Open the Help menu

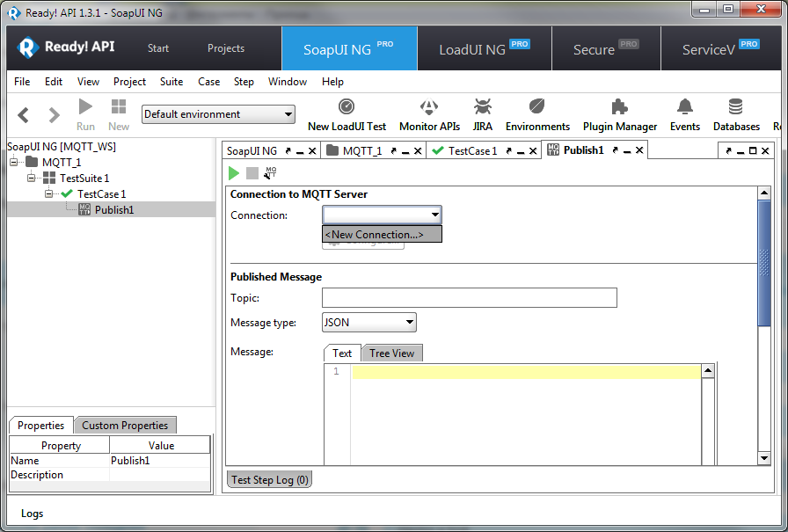pos(332,82)
